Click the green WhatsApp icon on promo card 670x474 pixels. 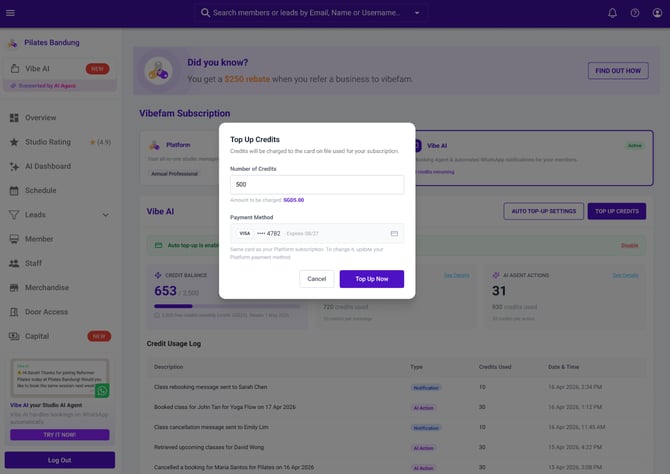[x=102, y=391]
